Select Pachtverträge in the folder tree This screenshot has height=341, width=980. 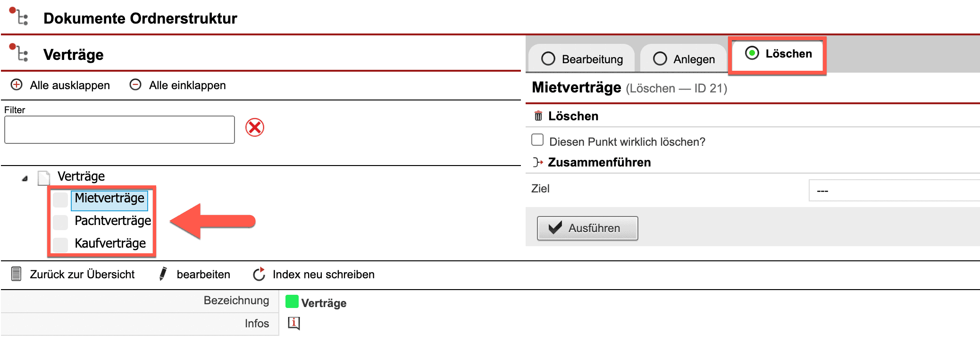coord(112,221)
